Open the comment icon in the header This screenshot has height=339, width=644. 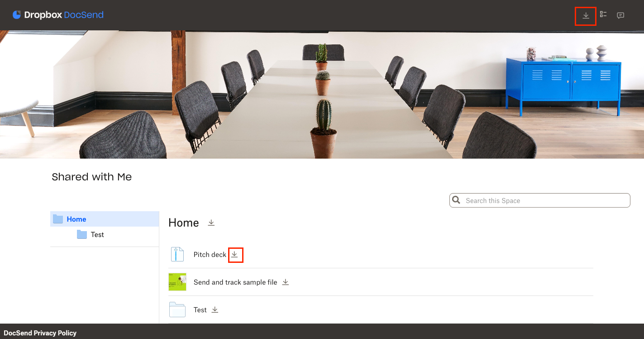620,15
